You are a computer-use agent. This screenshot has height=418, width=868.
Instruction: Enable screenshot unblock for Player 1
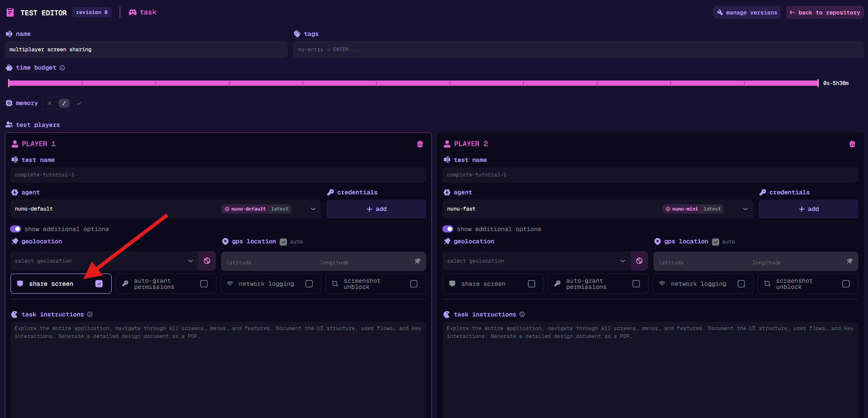click(x=413, y=284)
